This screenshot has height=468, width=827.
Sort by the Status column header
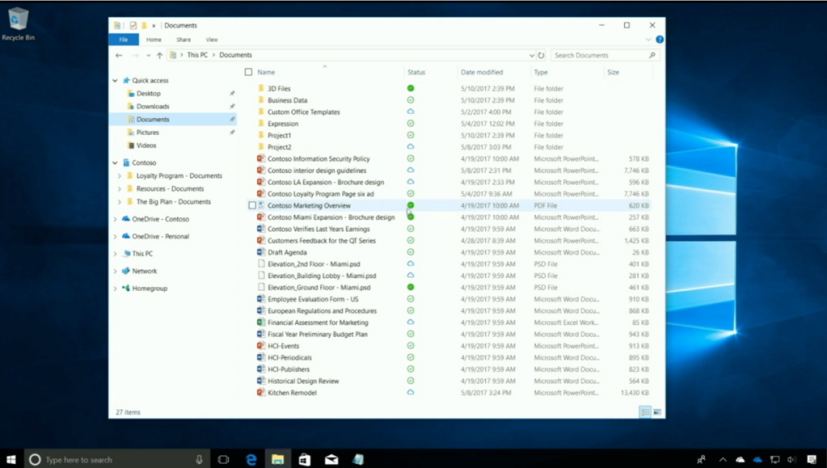point(416,72)
